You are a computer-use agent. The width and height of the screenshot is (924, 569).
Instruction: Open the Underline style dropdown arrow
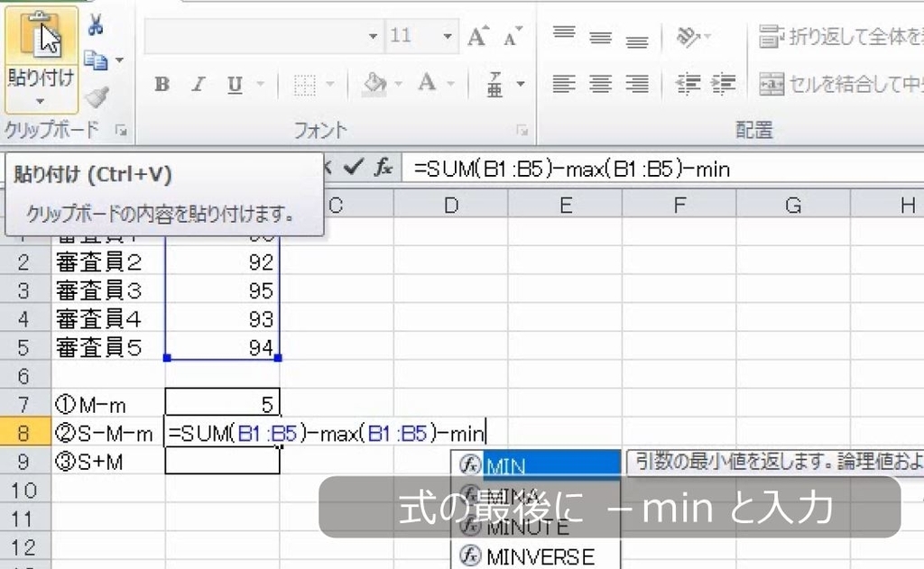260,85
